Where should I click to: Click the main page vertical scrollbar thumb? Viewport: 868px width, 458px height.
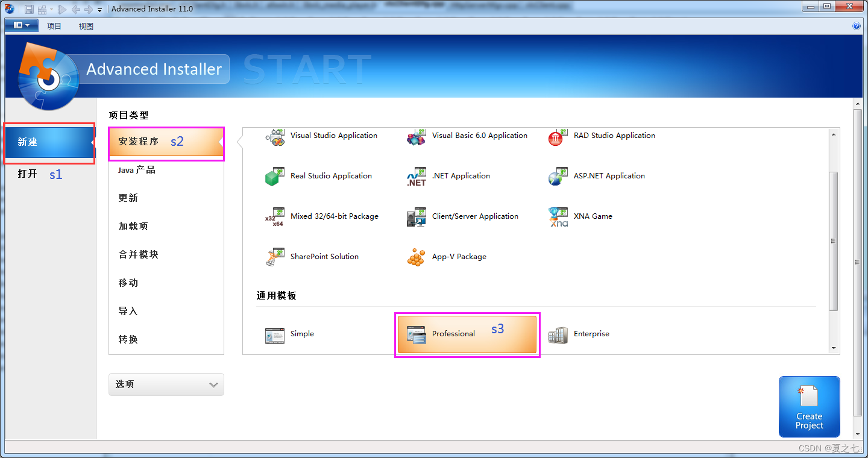point(858,263)
